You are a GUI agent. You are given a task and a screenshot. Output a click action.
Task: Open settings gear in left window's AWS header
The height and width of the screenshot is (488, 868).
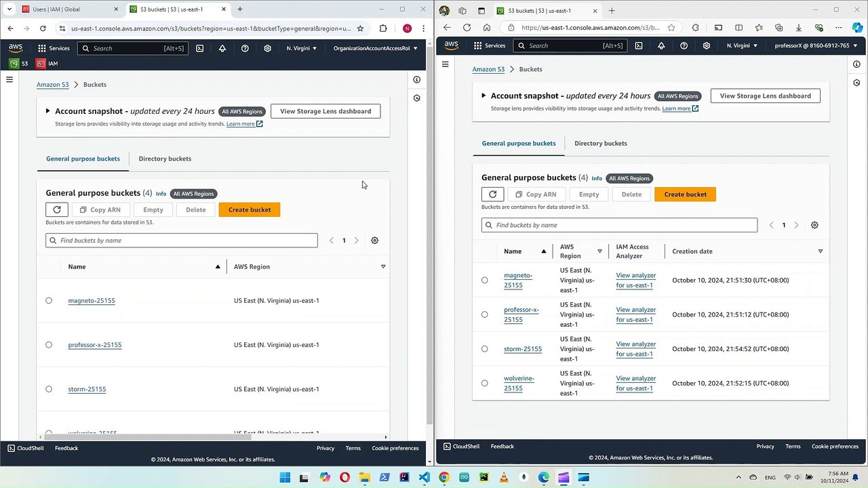pos(268,49)
